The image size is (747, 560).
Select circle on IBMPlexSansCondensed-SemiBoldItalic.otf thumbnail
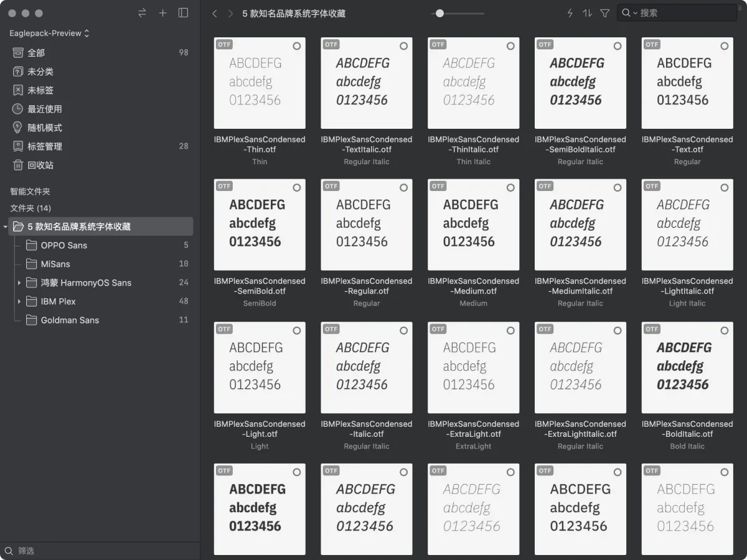618,46
